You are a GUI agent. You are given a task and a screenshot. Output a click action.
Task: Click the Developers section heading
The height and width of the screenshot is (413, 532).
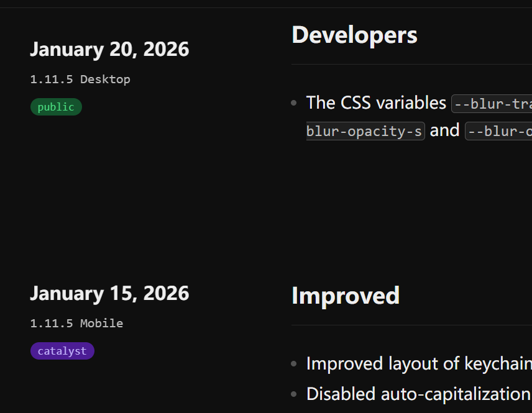(354, 35)
